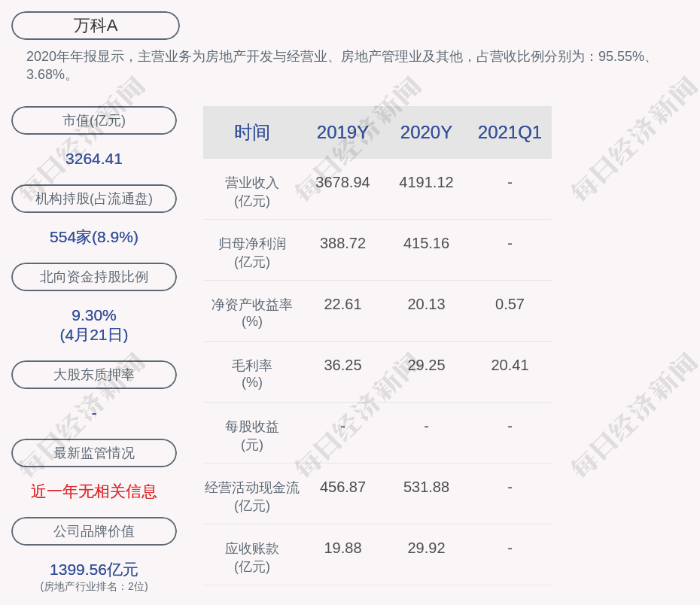Select the 2021Q1 column header

[510, 132]
